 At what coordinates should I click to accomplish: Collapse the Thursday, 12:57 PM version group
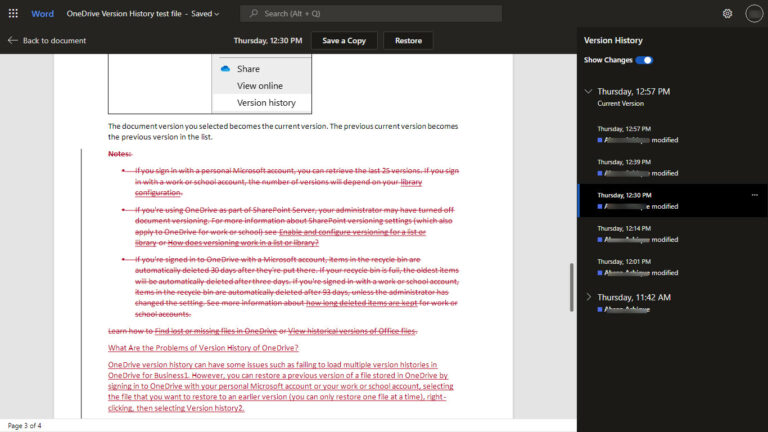(589, 91)
